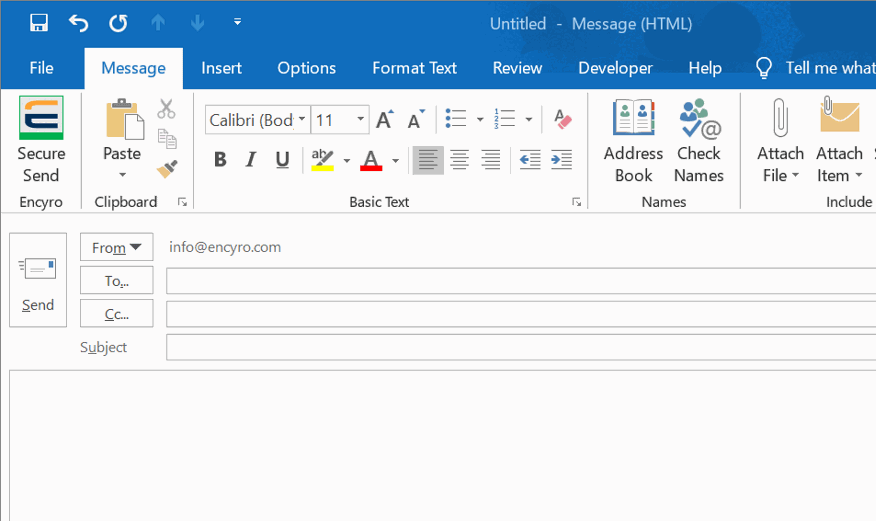Click the info@encyro.com sender address
Viewport: 876px width, 521px height.
[225, 247]
